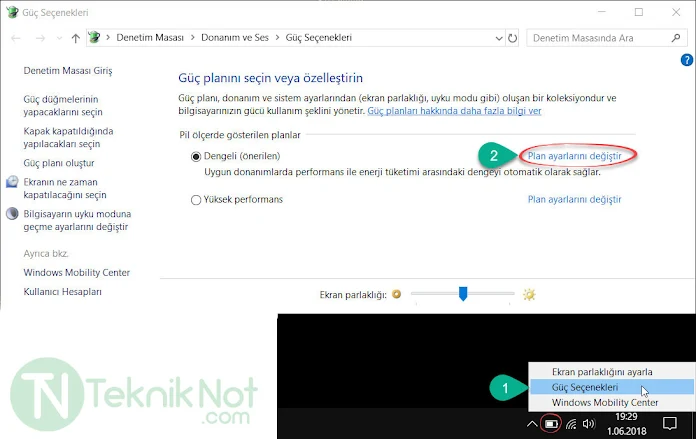Screen dimensions: 696x439
Task: Choose Güç Seçenekleri from context menu
Action: pyautogui.click(x=612, y=387)
